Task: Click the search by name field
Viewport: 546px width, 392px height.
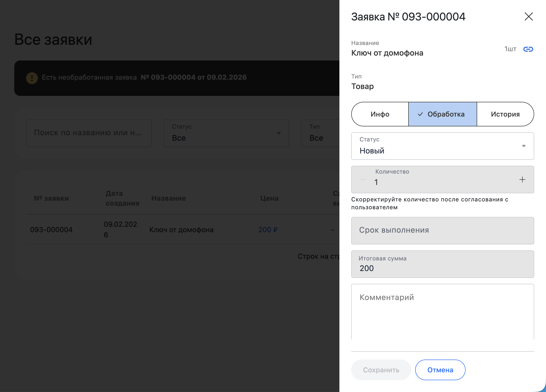Action: [89, 133]
